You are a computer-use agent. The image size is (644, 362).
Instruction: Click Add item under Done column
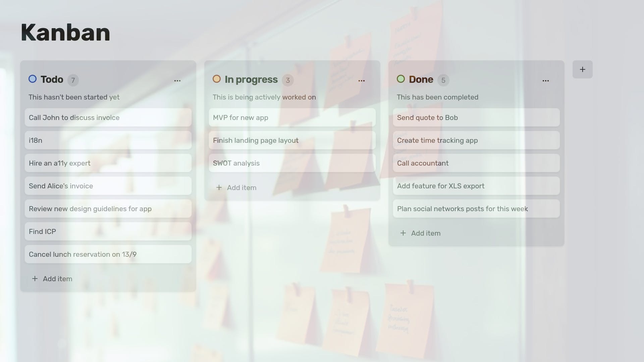coord(420,233)
